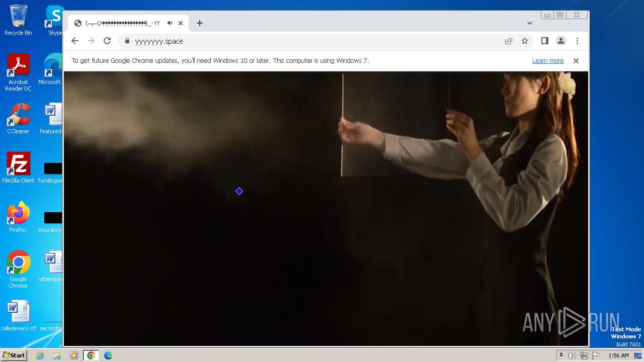Open the Skype desktop shortcut

[x=54, y=20]
